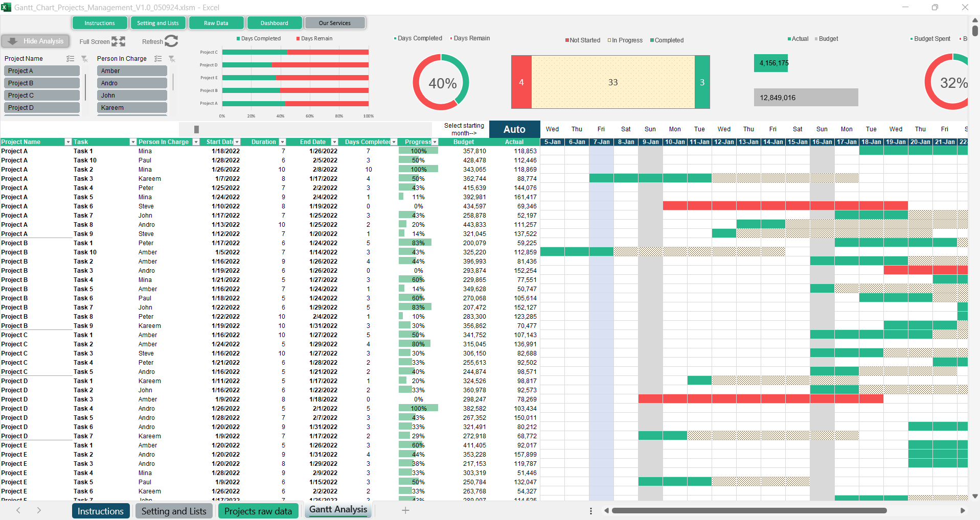Enable multi-select on Person In Charge slicer
This screenshot has height=520, width=980.
[x=158, y=59]
